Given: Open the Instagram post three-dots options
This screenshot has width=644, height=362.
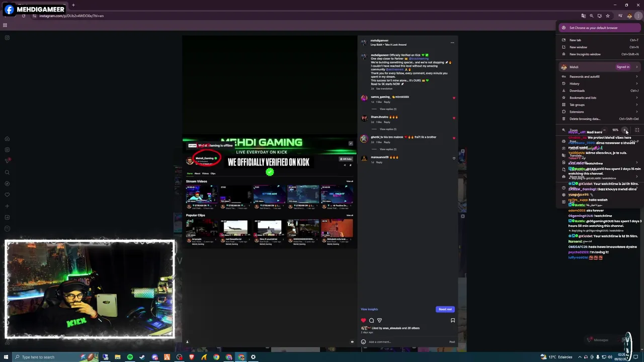Looking at the screenshot, I should (452, 43).
